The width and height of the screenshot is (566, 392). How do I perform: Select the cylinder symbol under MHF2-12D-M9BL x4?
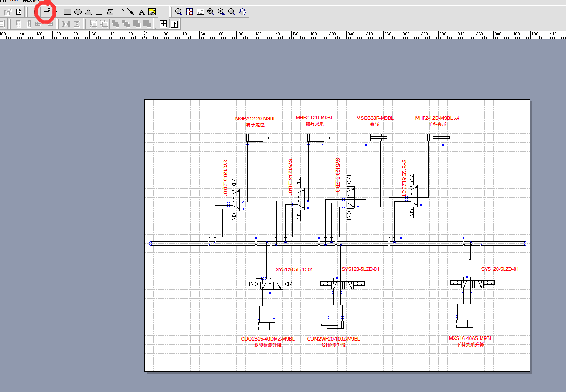coord(439,137)
